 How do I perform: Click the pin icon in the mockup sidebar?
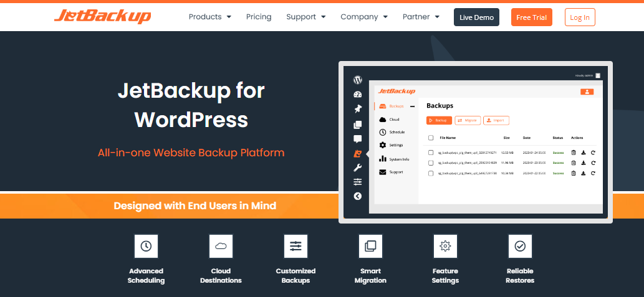(358, 109)
